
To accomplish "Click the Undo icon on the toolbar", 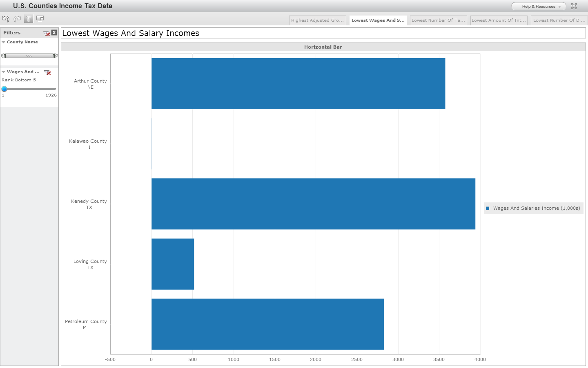I will click(6, 18).
